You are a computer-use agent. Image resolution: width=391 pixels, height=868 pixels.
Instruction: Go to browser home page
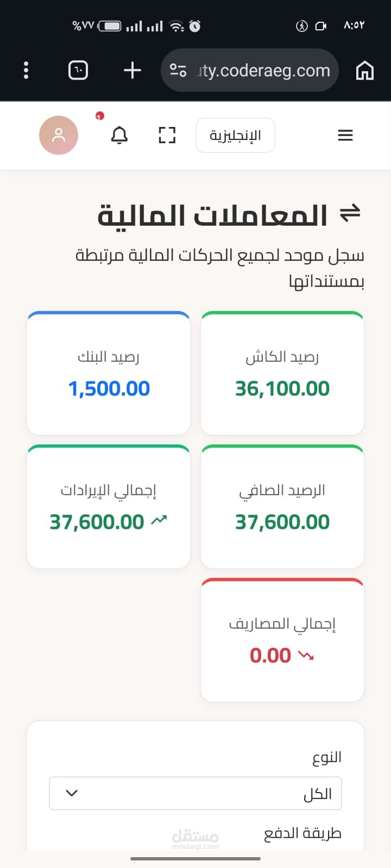coord(364,71)
